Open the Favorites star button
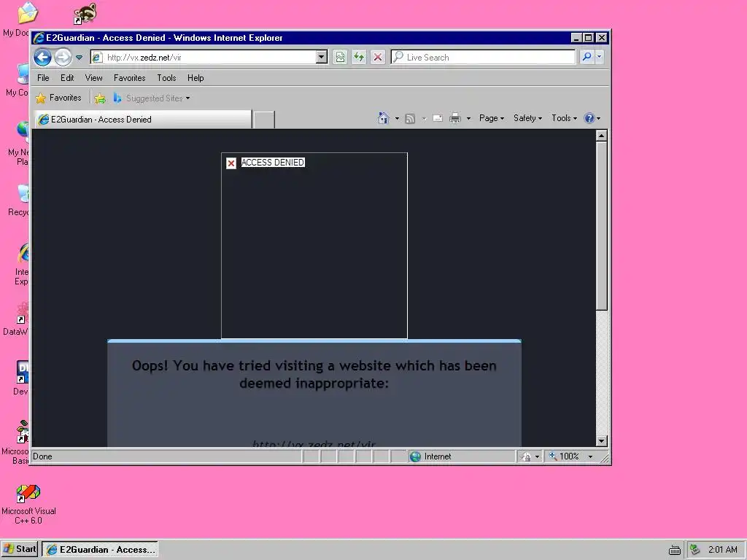Image resolution: width=747 pixels, height=560 pixels. [58, 98]
